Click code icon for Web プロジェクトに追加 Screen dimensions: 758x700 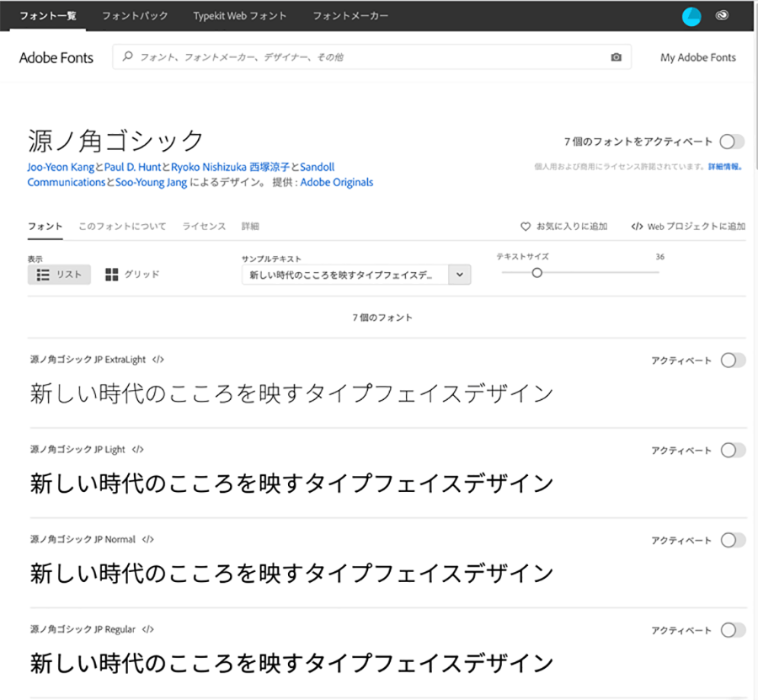[x=637, y=227]
